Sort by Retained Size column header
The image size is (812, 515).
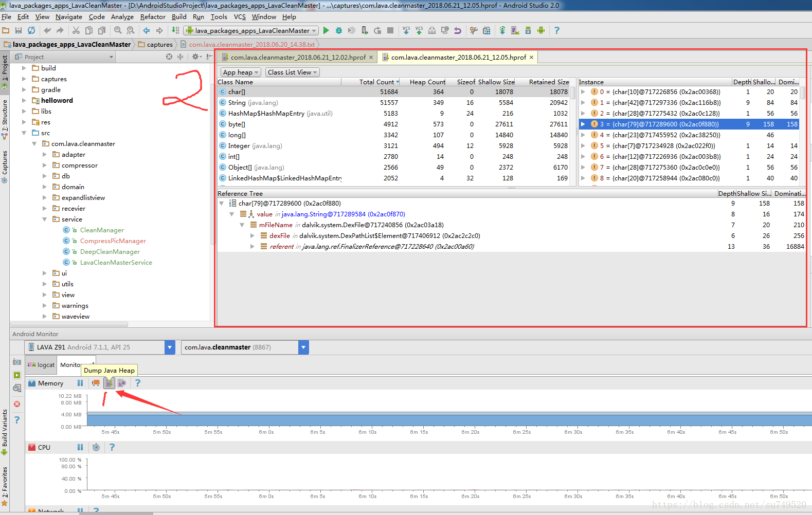click(549, 82)
